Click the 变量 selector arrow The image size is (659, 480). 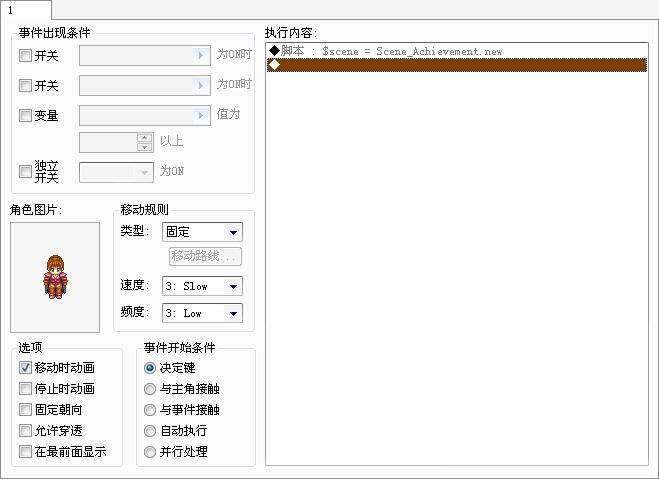click(x=201, y=115)
